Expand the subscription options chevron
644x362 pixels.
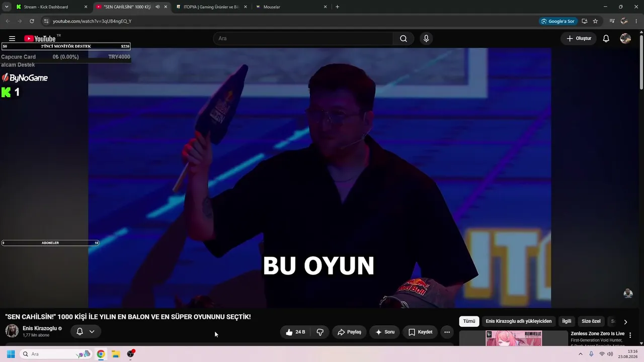pyautogui.click(x=92, y=331)
